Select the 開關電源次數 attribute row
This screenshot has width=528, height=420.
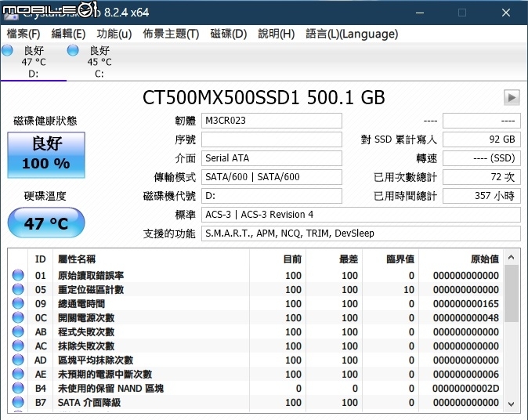(256, 317)
